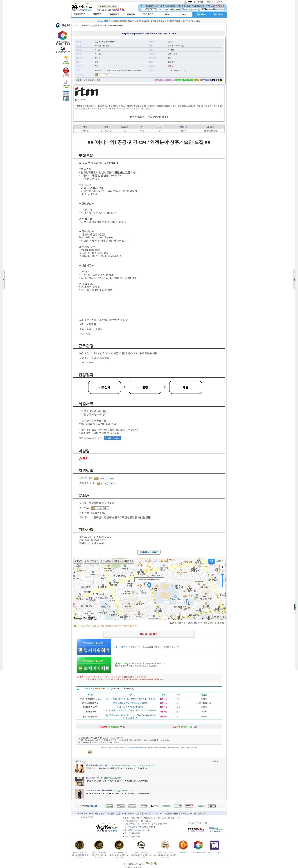Open (주)비스타종합건설 현장감리 채용 posting
This screenshot has width=298, height=868.
[131, 703]
